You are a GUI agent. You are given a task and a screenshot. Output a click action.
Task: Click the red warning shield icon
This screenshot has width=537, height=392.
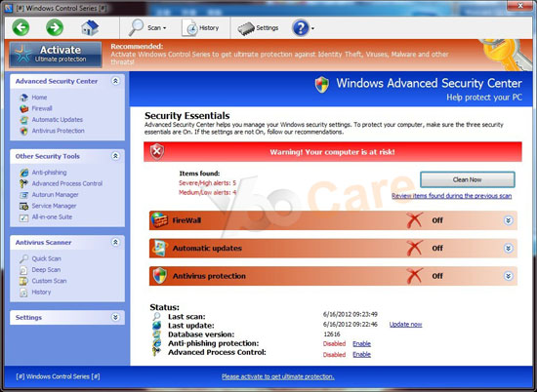coord(157,151)
